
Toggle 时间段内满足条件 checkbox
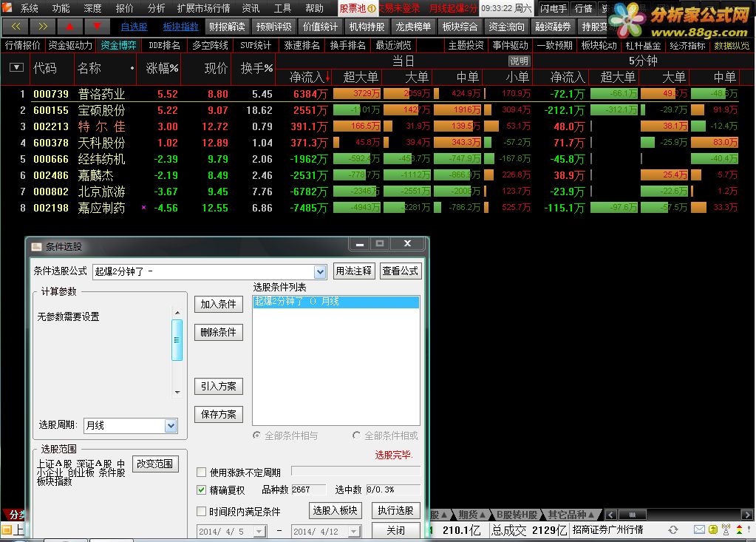click(202, 511)
